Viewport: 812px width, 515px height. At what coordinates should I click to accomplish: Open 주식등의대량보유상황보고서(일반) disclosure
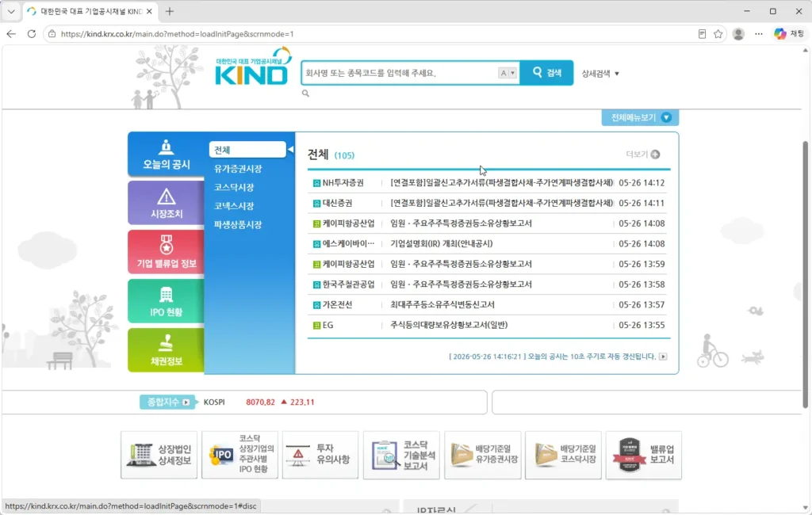(x=449, y=325)
